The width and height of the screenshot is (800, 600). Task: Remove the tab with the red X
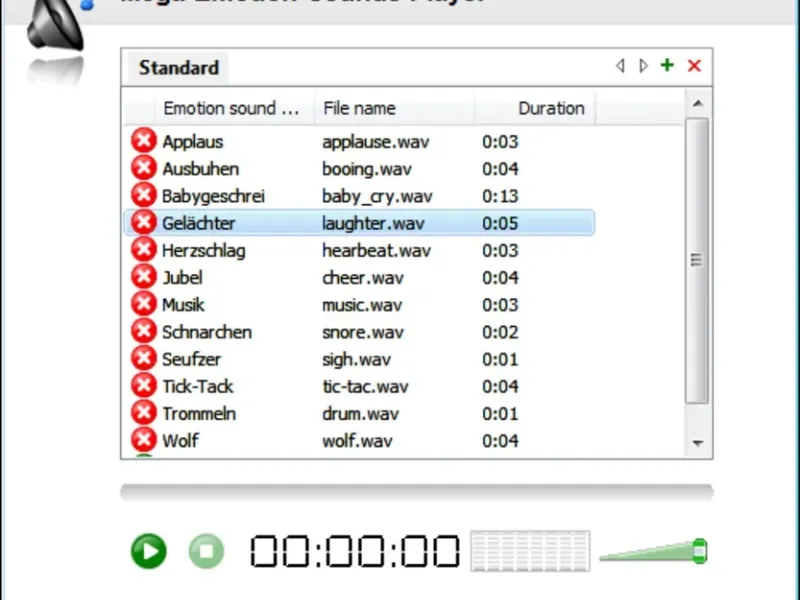pos(694,66)
